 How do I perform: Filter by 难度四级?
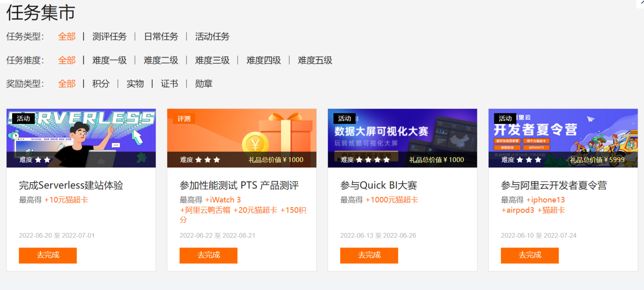pos(264,60)
